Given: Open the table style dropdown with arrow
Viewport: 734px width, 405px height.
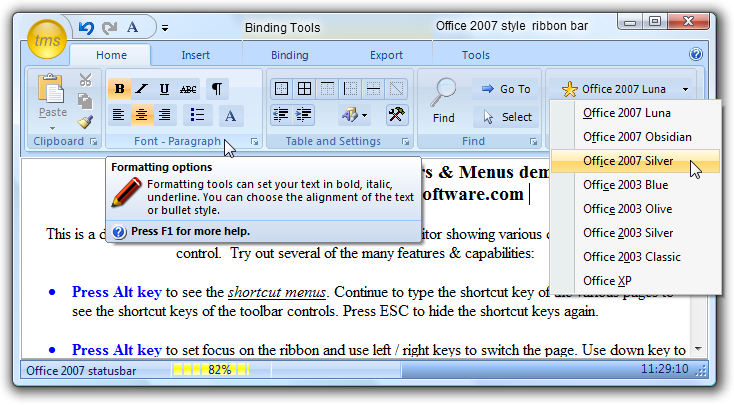Looking at the screenshot, I should 354,115.
